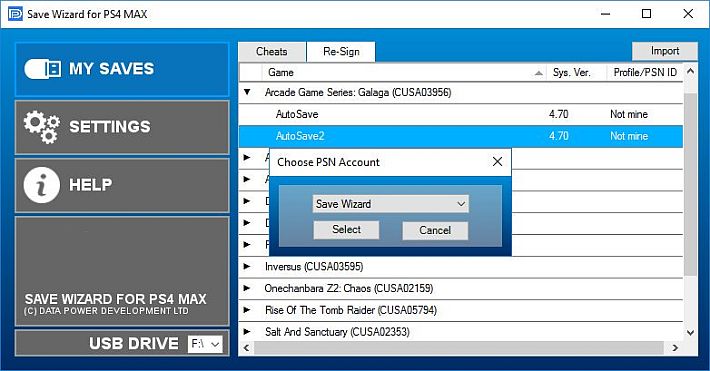Expand the Salt And Sanctuary group

(x=247, y=332)
